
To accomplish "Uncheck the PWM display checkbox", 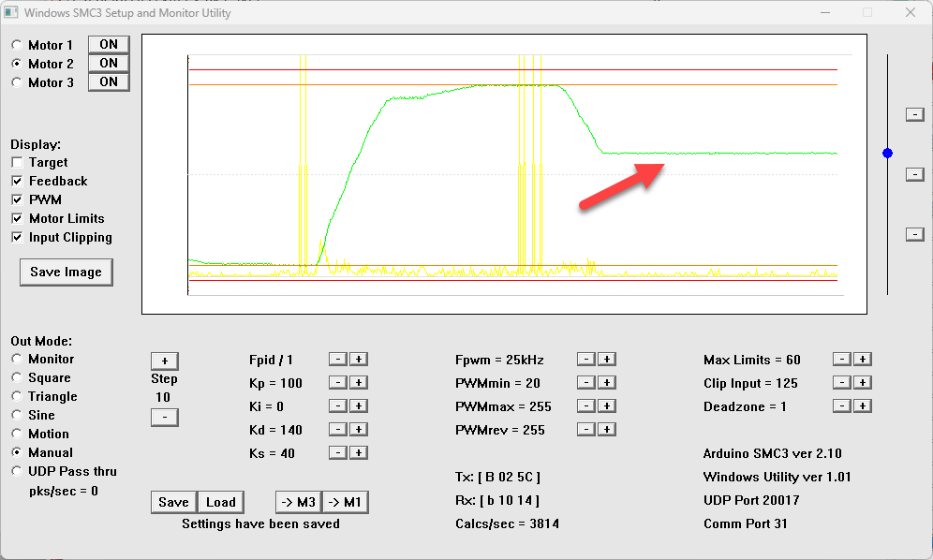I will click(x=18, y=200).
